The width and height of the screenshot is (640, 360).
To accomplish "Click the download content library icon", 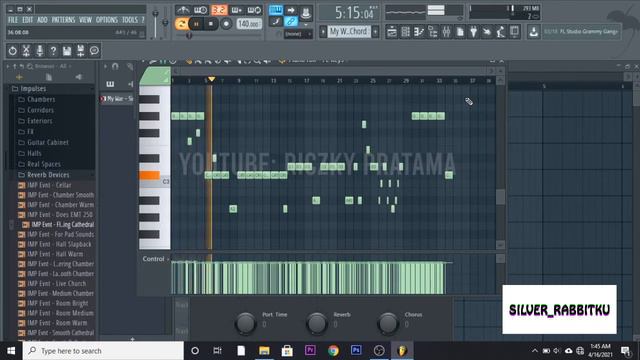I will coord(533,32).
